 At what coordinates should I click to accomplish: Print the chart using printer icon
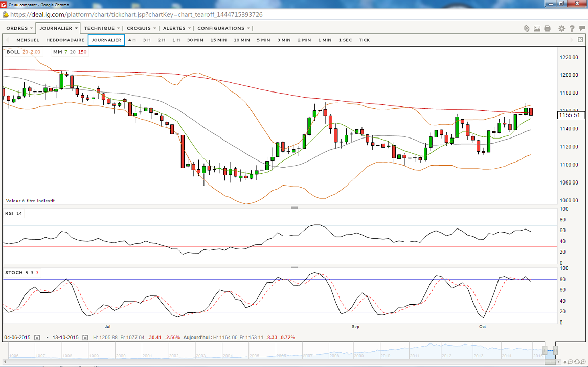coord(547,29)
